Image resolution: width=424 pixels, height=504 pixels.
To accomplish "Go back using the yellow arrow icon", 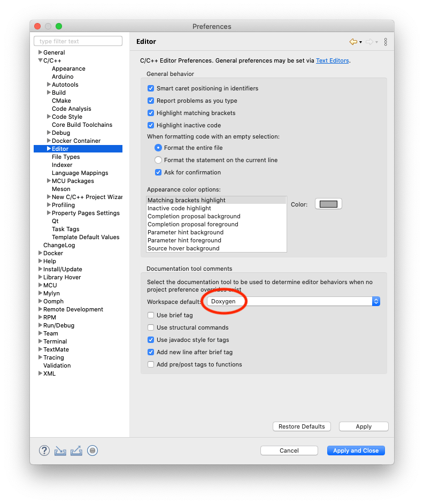I will coord(353,42).
